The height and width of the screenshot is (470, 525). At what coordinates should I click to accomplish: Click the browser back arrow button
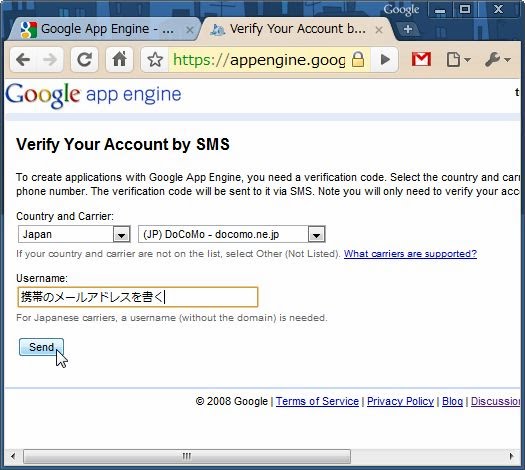pos(23,60)
